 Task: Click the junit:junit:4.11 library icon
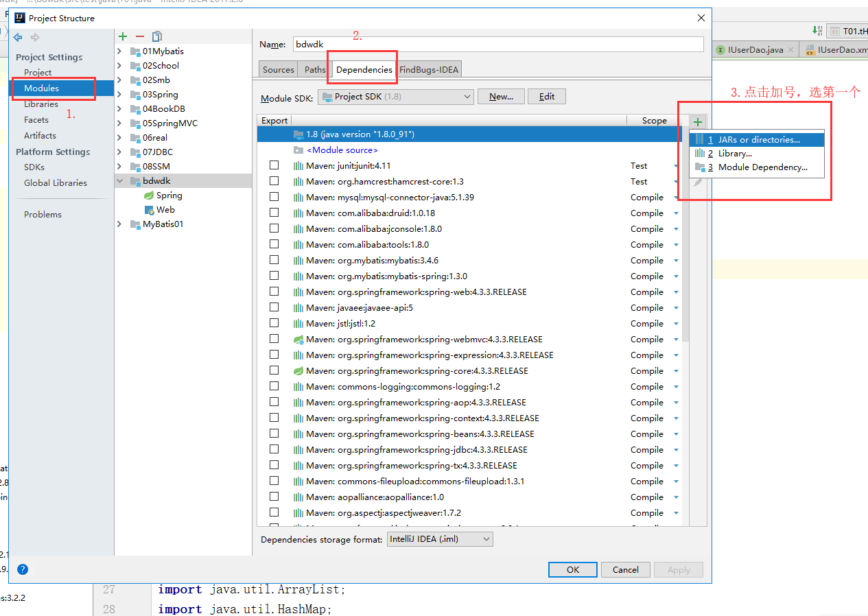(x=298, y=166)
